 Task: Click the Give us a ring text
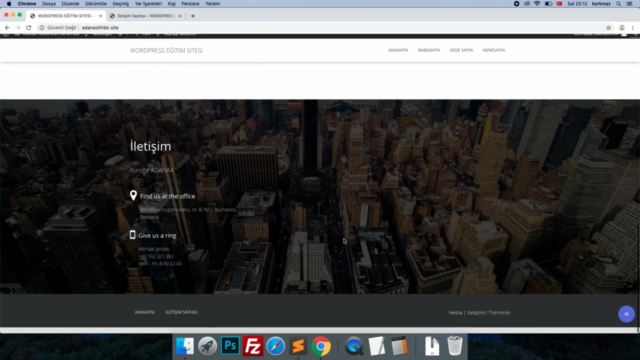157,236
